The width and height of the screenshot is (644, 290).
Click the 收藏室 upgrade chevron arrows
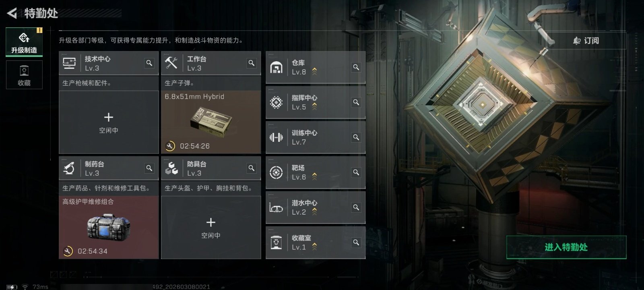tap(314, 246)
